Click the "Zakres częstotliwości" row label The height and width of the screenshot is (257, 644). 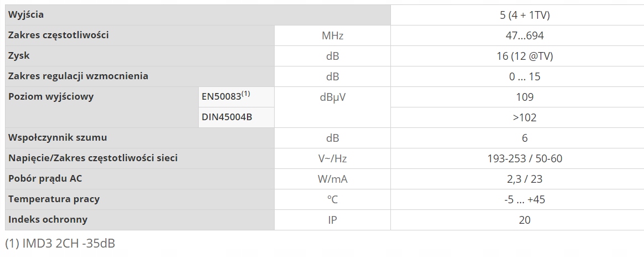pos(59,35)
